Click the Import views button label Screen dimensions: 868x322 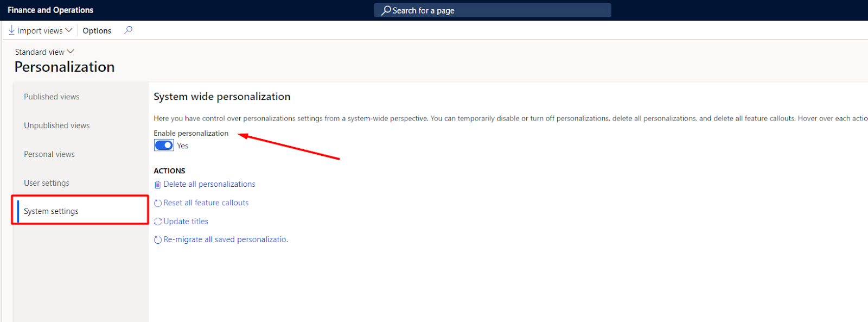coord(40,31)
